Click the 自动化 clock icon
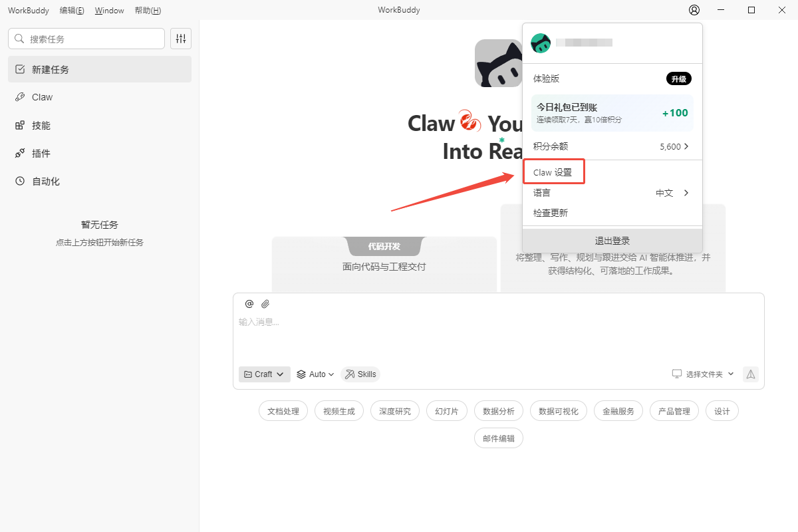Screen dimensions: 798x532 (x=20, y=181)
